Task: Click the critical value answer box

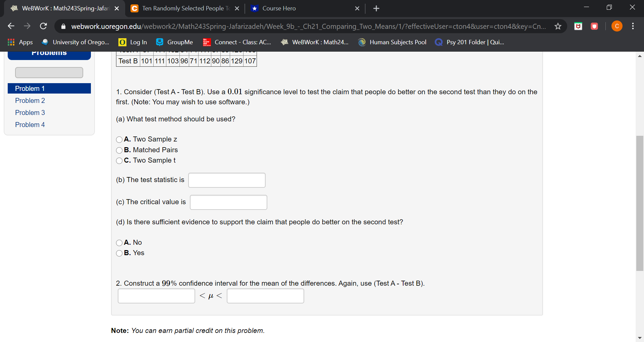Action: (x=228, y=202)
